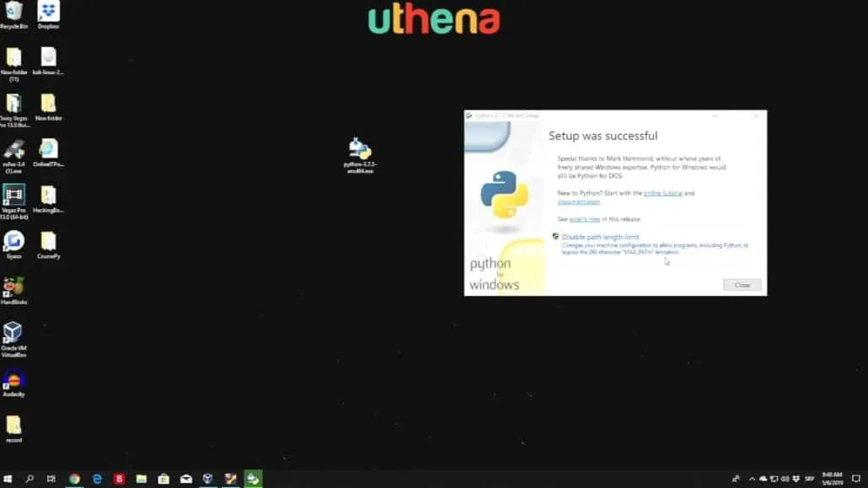Image resolution: width=868 pixels, height=488 pixels.
Task: Open Mail app from the taskbar
Action: pos(186,479)
